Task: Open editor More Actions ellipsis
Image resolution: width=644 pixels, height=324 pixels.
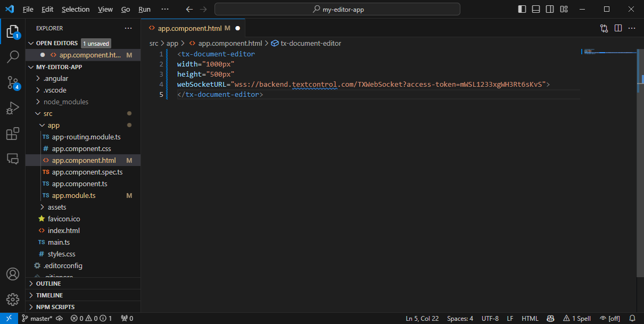Action: point(632,28)
